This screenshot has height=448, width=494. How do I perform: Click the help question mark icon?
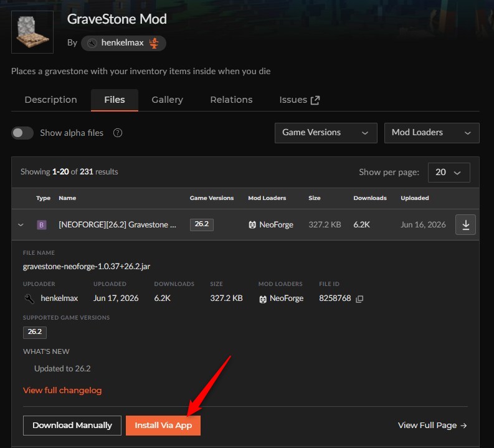tap(118, 133)
